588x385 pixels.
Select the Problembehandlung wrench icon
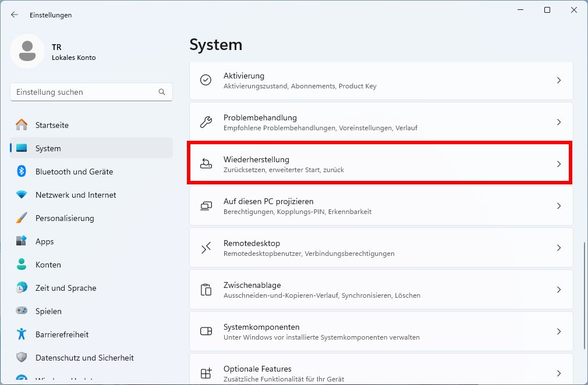point(206,122)
